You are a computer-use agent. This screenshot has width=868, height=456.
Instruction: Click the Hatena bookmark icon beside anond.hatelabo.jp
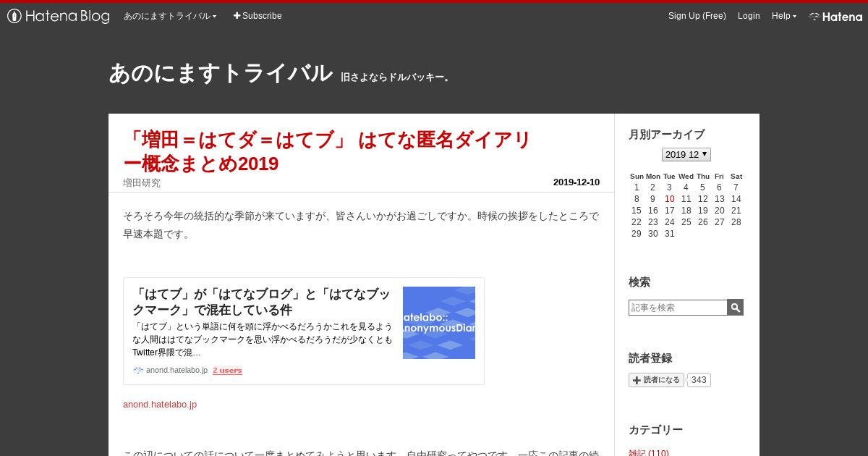[138, 370]
